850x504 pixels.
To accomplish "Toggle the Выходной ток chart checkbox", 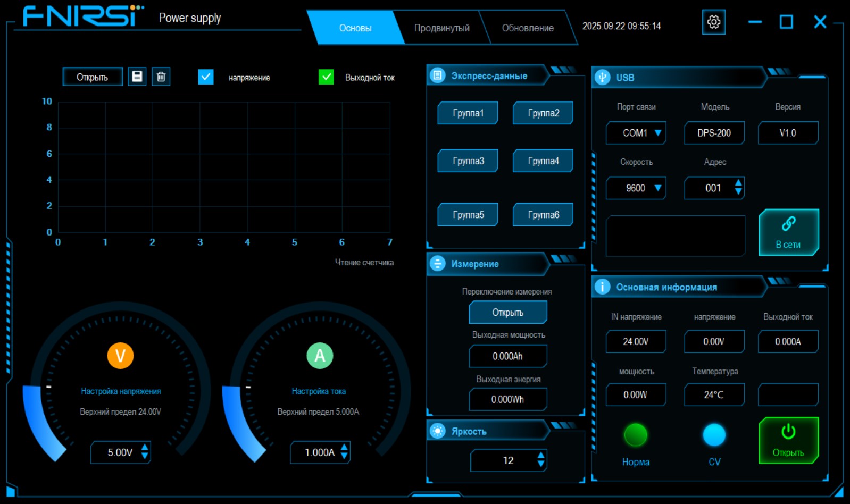I will pyautogui.click(x=326, y=77).
